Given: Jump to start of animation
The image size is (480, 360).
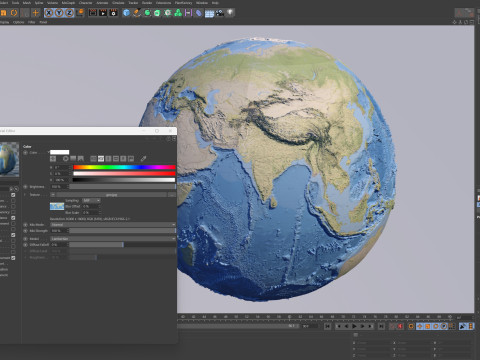Looking at the screenshot, I should click(327, 326).
